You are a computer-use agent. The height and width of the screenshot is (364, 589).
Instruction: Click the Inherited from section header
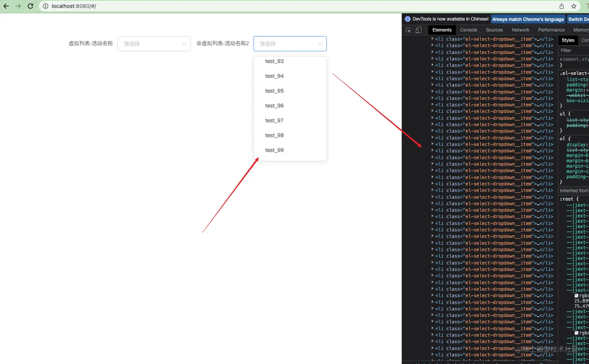tap(574, 191)
